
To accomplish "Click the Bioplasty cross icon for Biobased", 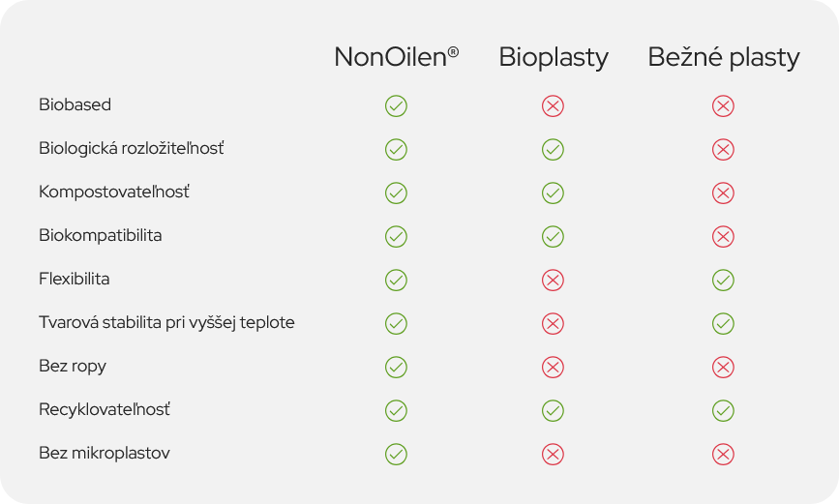I will click(553, 106).
